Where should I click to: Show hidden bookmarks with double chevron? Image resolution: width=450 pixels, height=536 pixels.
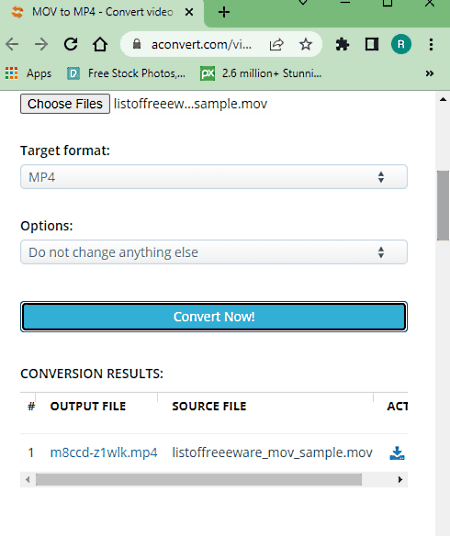pos(429,73)
